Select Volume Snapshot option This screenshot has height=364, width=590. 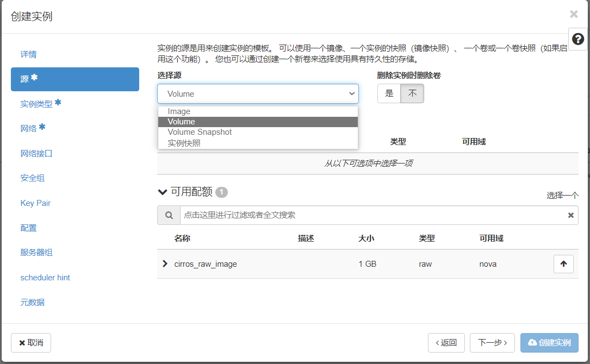(x=200, y=132)
